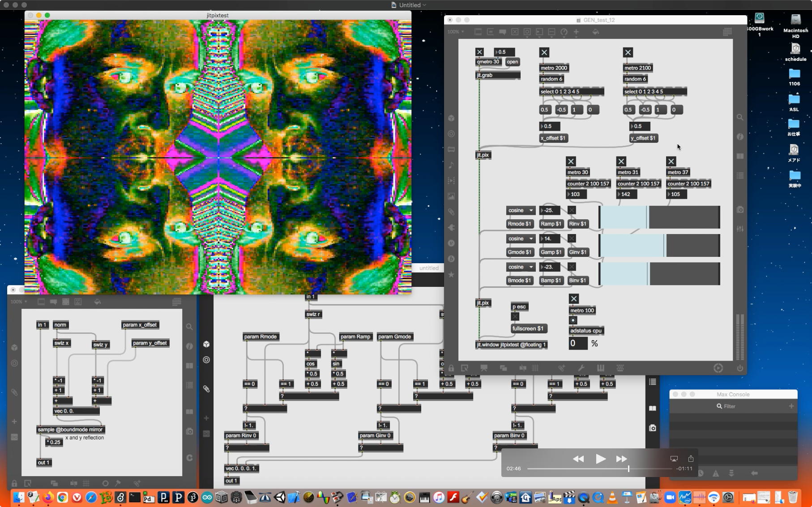Toggle the grid icon in GEN_test_12 bottom toolbar
This screenshot has height=507, width=812.
(535, 368)
